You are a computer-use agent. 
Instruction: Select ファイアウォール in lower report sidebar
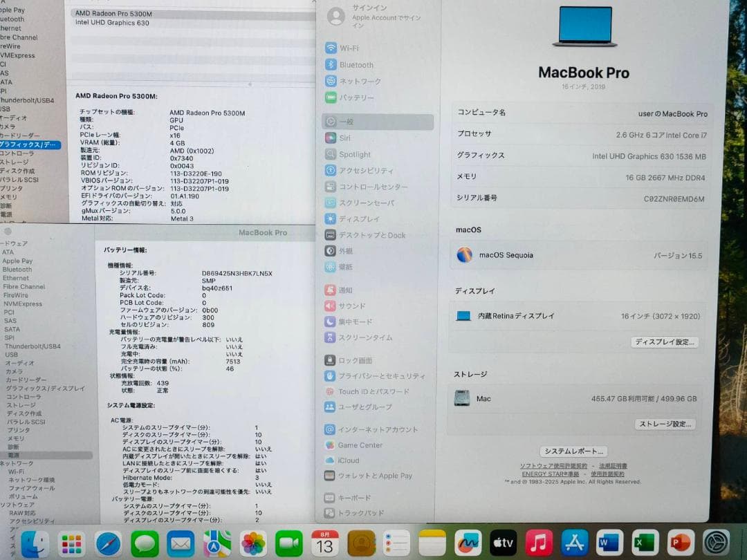pos(32,488)
